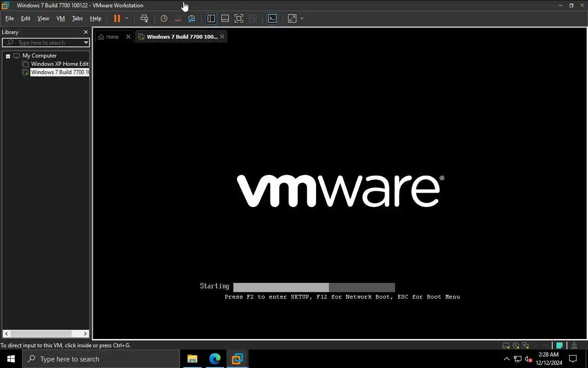Screen dimensions: 588x368
Task: Open Microsoft Edge from the taskbar
Action: (x=215, y=359)
